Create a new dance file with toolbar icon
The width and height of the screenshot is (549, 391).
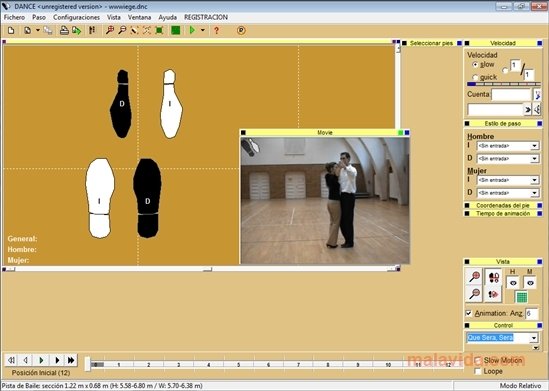[x=11, y=30]
